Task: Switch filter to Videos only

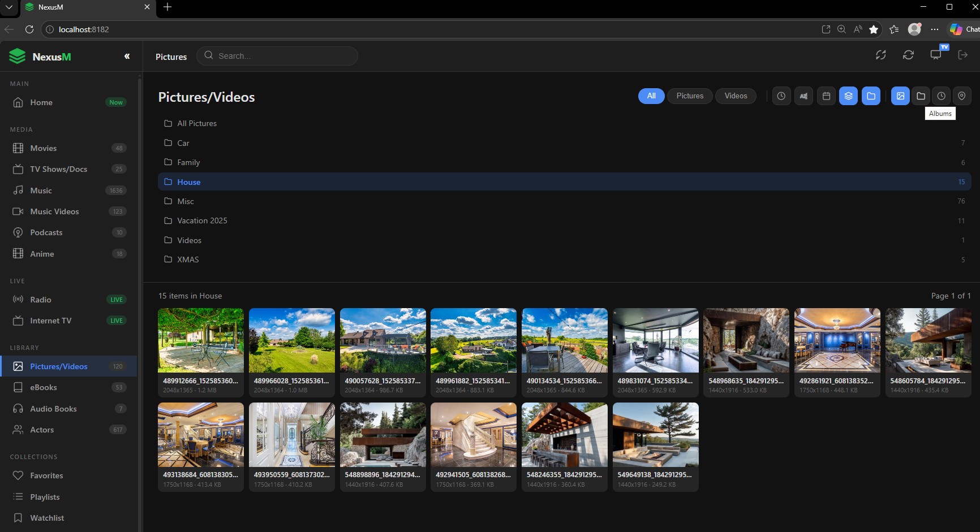Action: pyautogui.click(x=736, y=96)
